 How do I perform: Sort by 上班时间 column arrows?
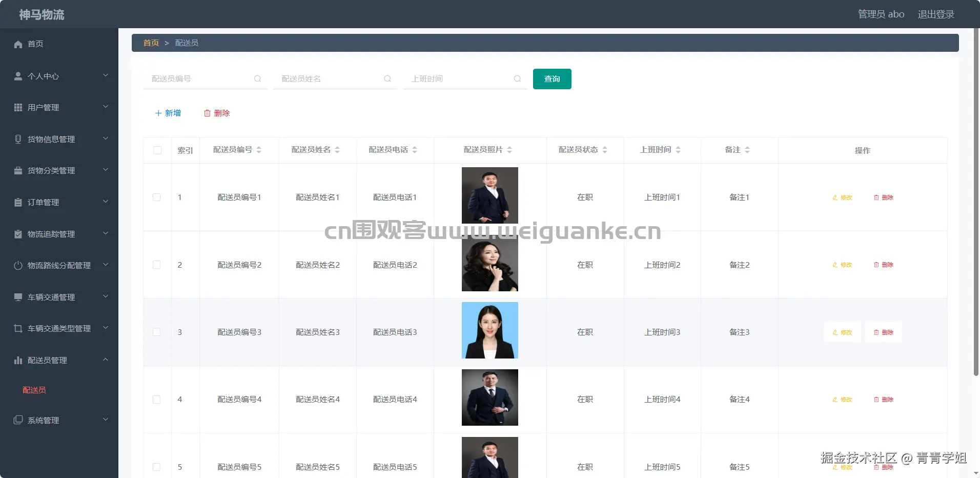(x=678, y=150)
